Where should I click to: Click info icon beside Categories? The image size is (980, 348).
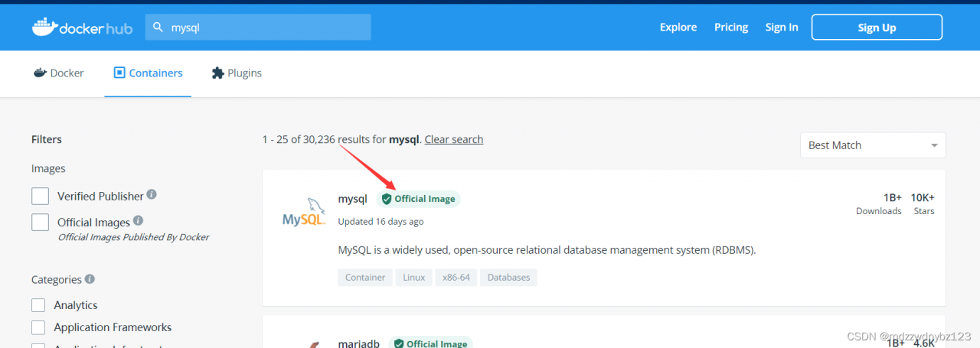(x=90, y=279)
